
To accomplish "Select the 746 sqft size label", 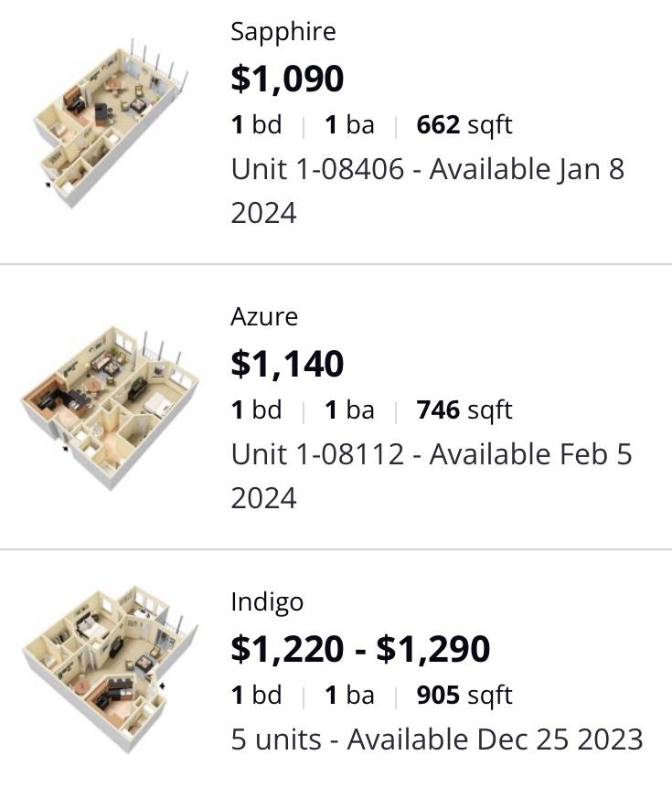I will pyautogui.click(x=464, y=410).
